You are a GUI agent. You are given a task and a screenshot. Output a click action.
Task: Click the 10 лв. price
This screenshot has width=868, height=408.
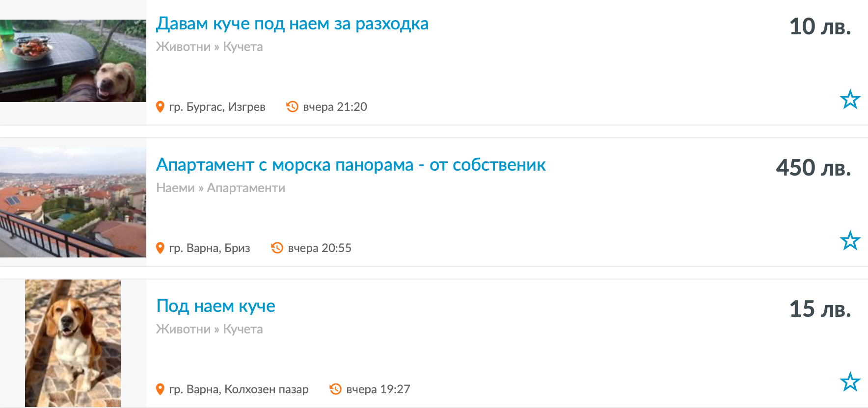coord(820,26)
